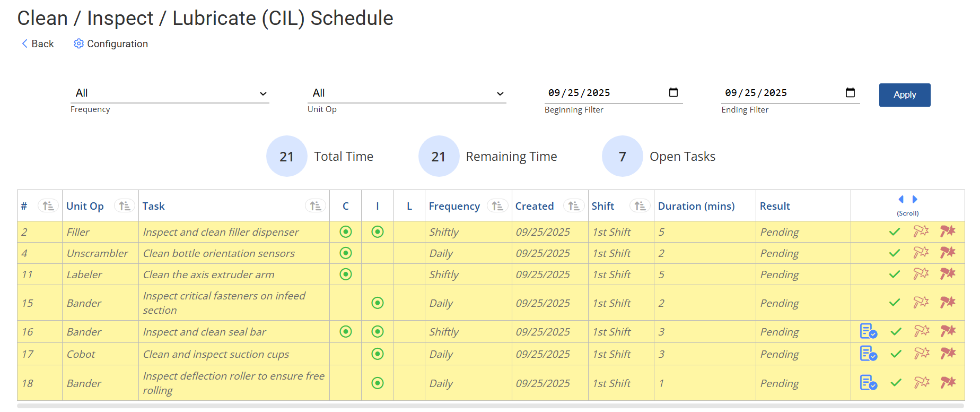Screen dimensions: 980x412
Task: Sort table by Unit Op column
Action: tap(125, 206)
